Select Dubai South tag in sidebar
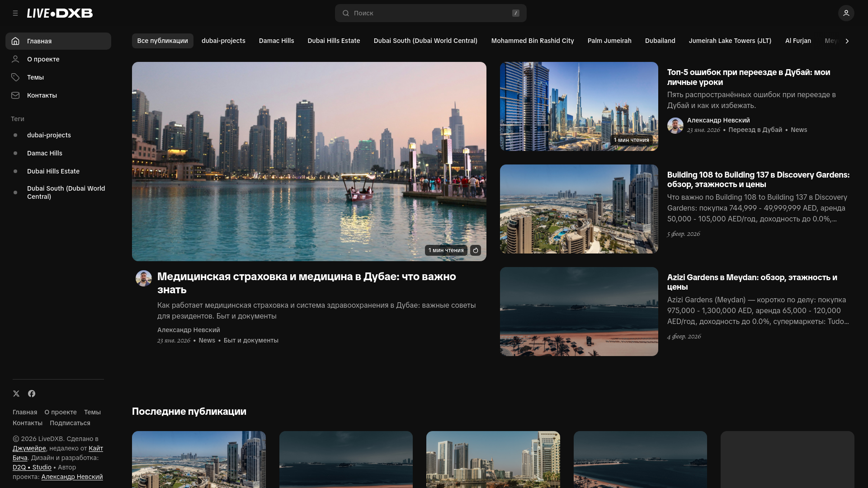Viewport: 868px width, 488px height. tap(58, 192)
